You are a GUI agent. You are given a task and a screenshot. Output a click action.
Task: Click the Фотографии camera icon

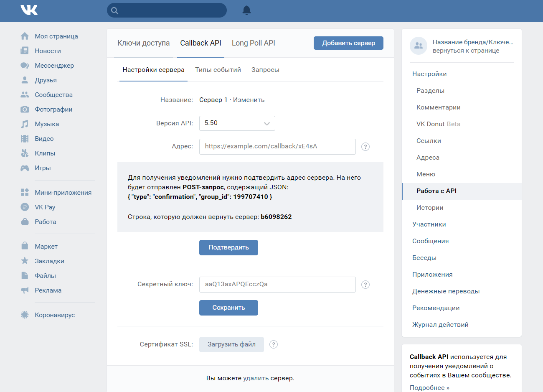coord(25,109)
